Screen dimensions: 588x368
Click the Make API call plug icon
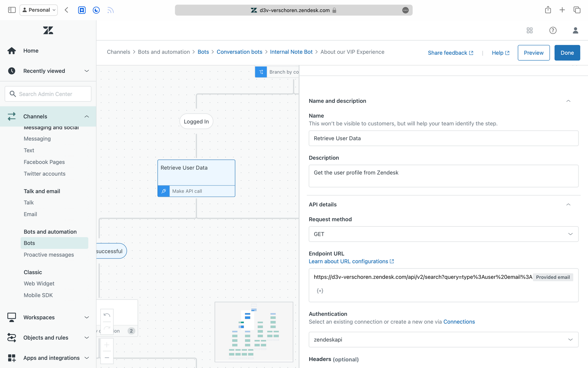click(x=164, y=191)
